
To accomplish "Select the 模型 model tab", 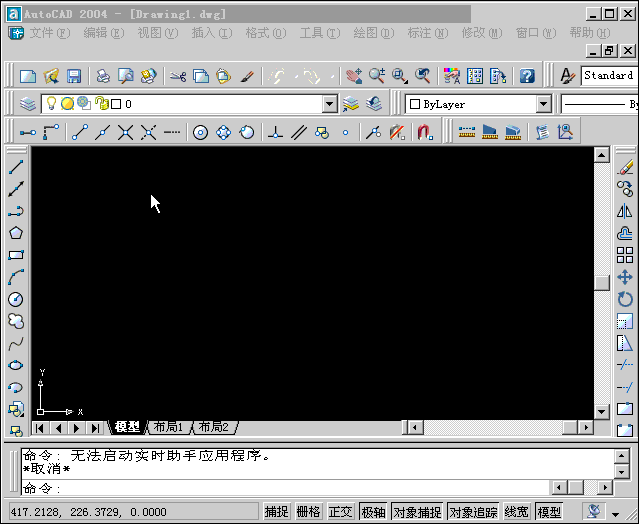I will click(x=127, y=427).
